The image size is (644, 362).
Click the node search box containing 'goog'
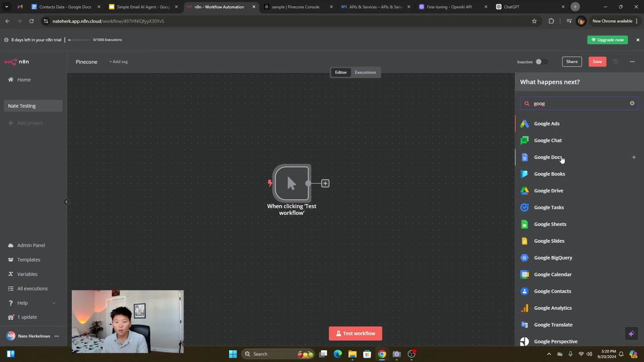[579, 103]
